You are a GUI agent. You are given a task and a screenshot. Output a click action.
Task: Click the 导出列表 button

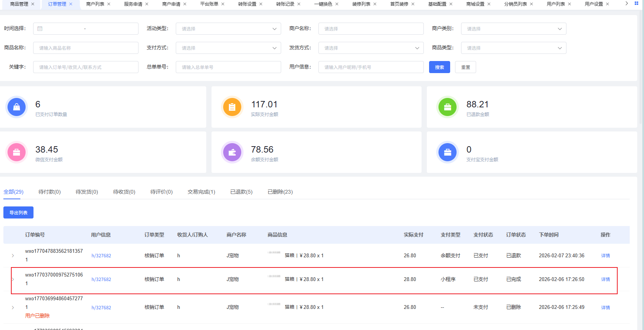(x=18, y=212)
